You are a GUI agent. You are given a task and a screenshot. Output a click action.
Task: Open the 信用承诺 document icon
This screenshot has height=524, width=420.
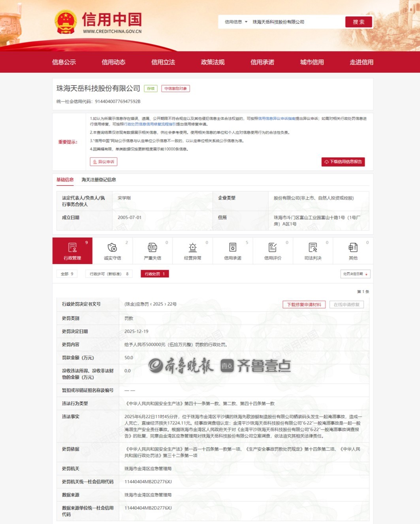point(233,248)
